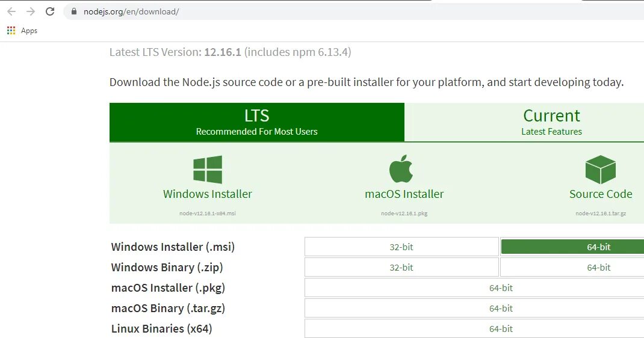Click the Source Code link
Viewport: 644px width, 338px height.
click(601, 194)
